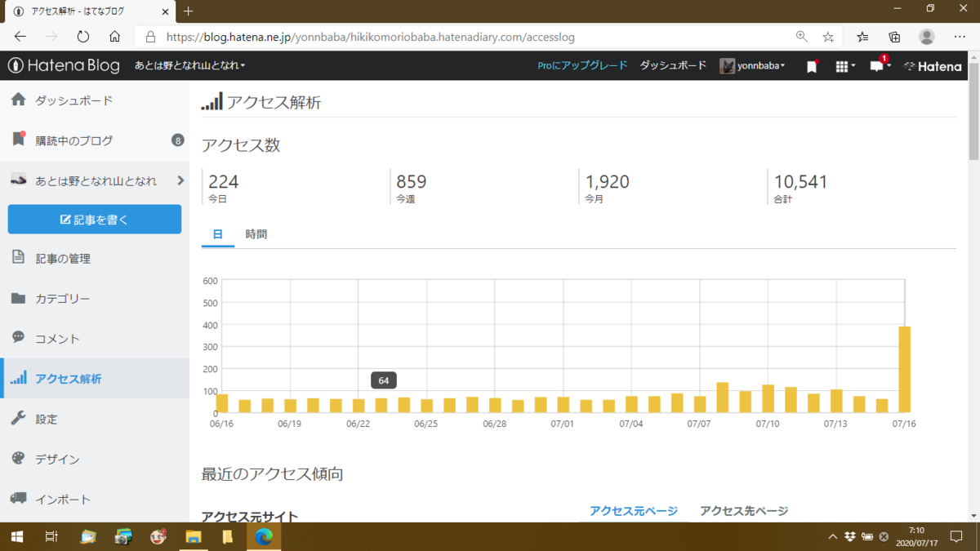This screenshot has height=551, width=980.
Task: Click the コメント speech bubble icon
Action: tap(19, 337)
